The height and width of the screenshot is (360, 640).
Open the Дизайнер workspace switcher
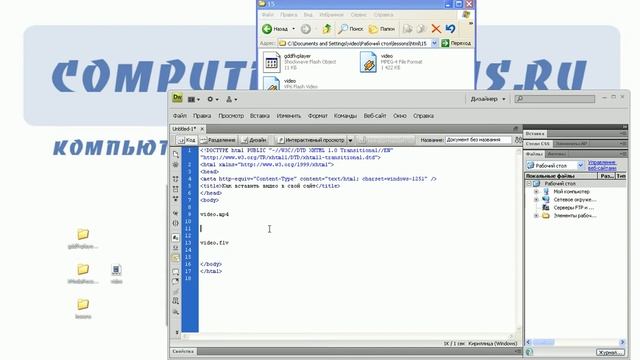pos(488,99)
